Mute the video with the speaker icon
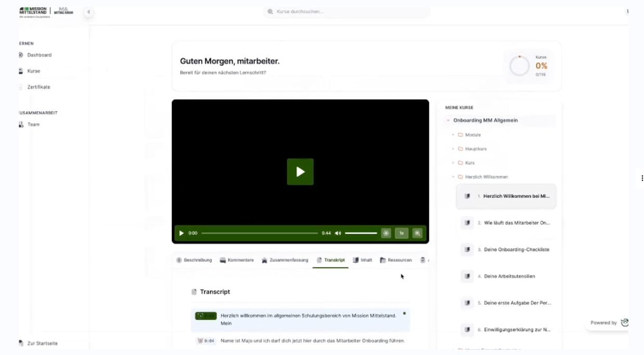The image size is (644, 355). [338, 233]
